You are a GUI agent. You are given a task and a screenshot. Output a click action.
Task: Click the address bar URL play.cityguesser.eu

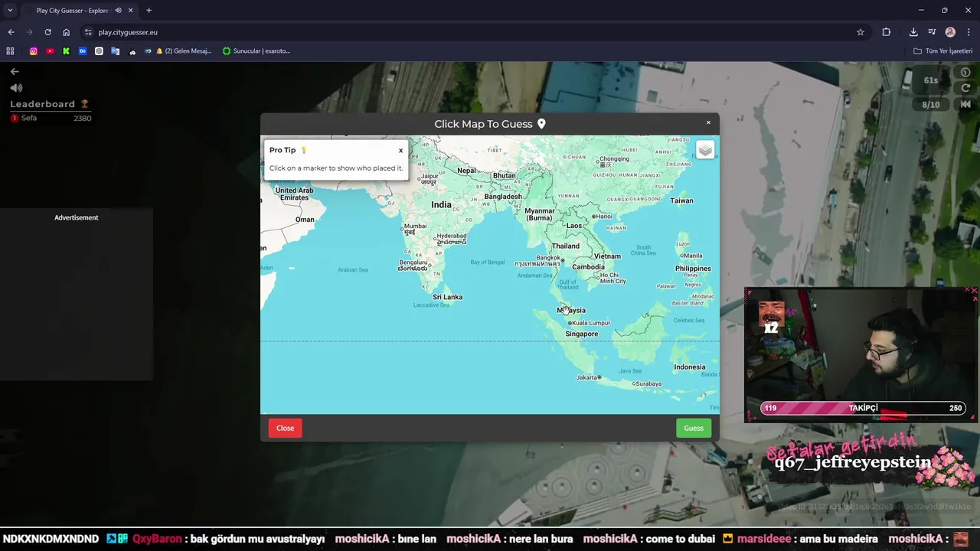pyautogui.click(x=128, y=32)
